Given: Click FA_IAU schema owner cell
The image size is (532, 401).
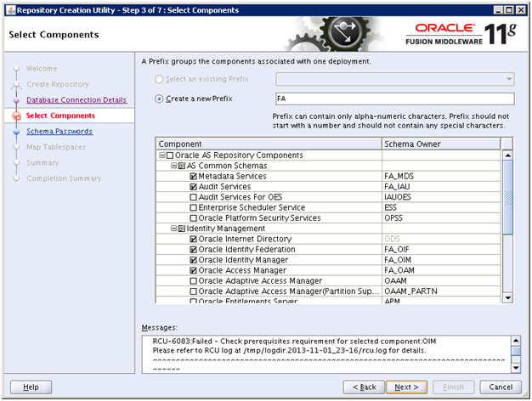Looking at the screenshot, I should [441, 187].
